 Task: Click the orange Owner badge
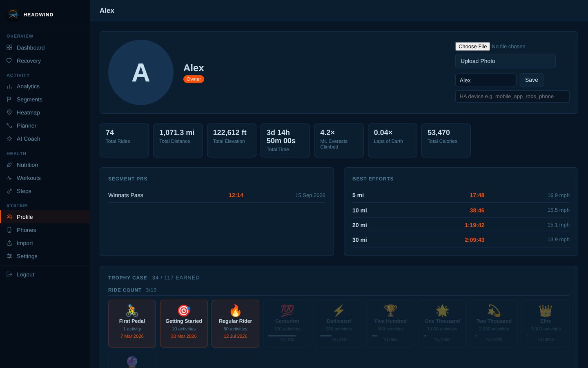pos(194,79)
